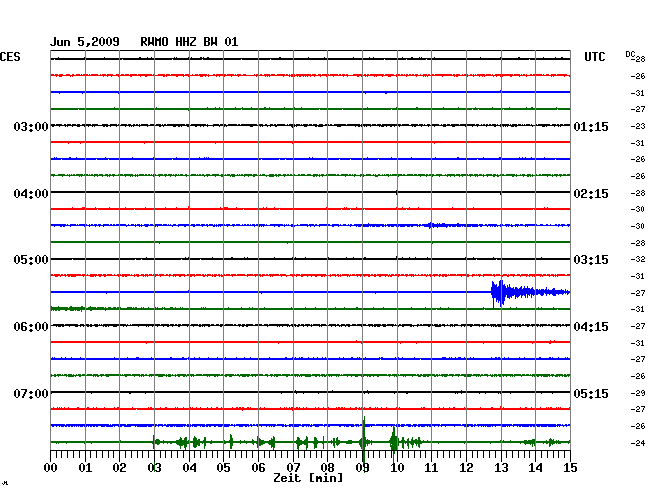
Task: Click the "04" minute tick label
Action: click(189, 468)
